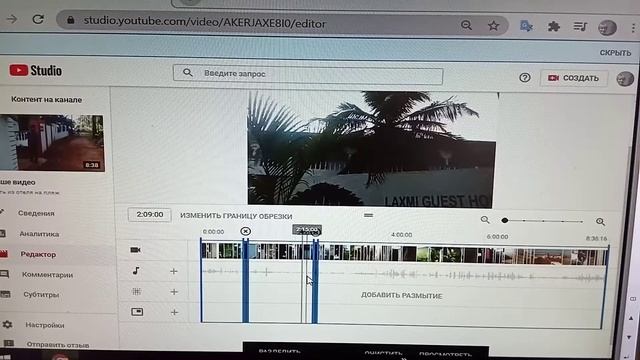Add end screen with plus icon

(174, 312)
